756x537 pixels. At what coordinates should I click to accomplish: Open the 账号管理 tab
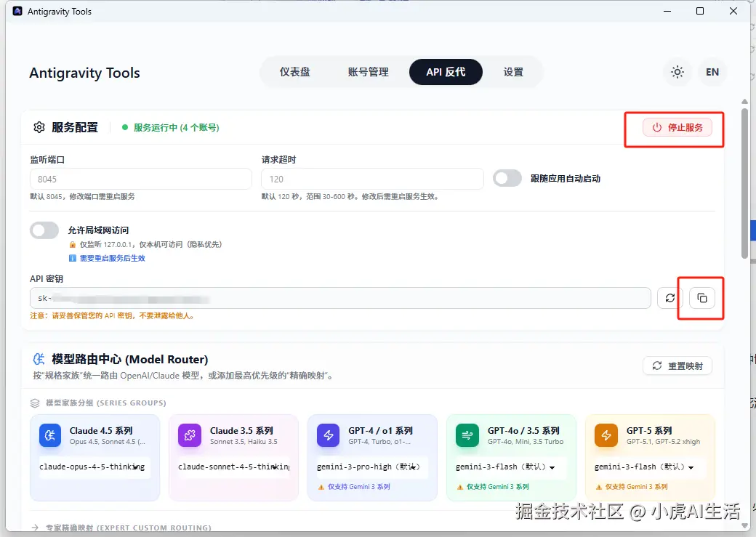point(369,73)
